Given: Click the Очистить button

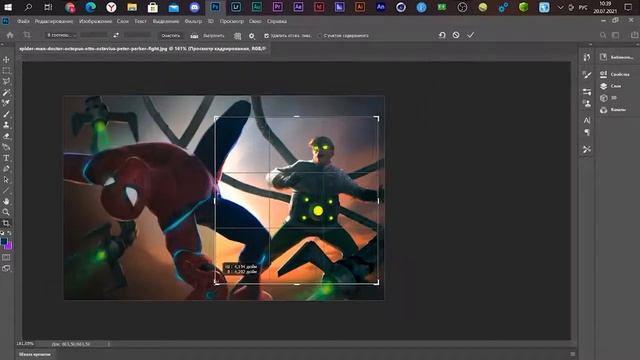Looking at the screenshot, I should click(x=171, y=36).
